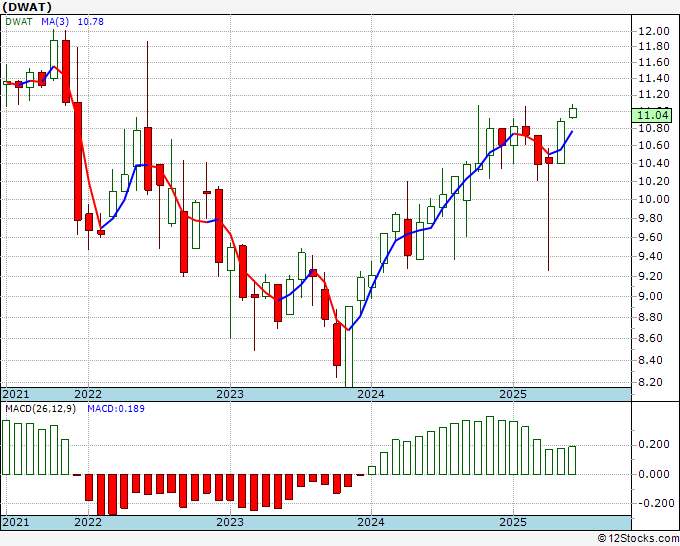The width and height of the screenshot is (680, 546).
Task: Click the MACD(26,12,9) indicator label
Action: [40, 409]
